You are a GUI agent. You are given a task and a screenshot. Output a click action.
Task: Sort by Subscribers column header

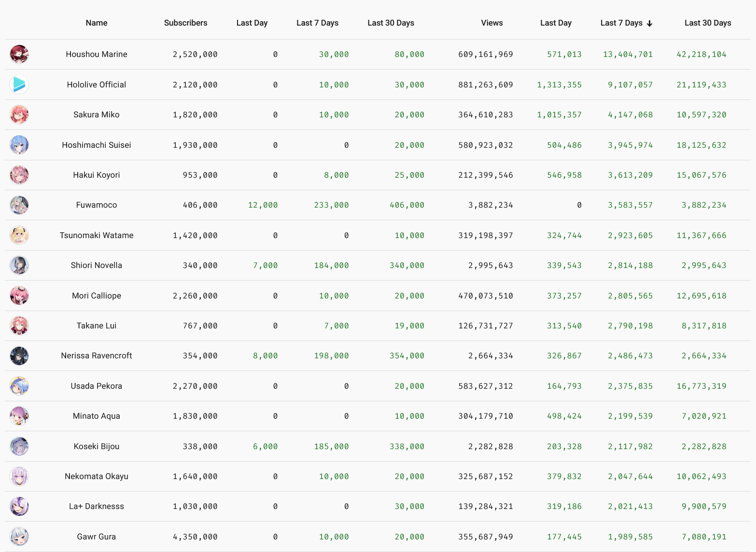click(185, 23)
